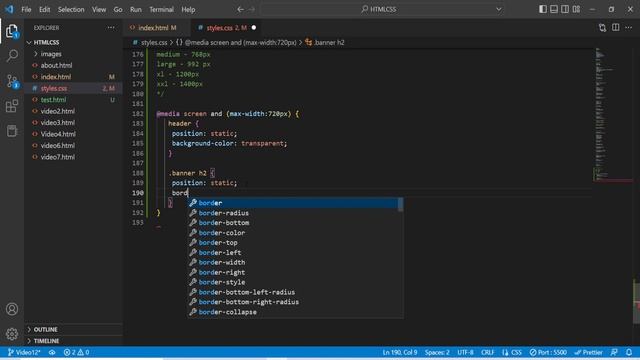This screenshot has width=640, height=360.
Task: Open Source Control view in activity bar
Action: pyautogui.click(x=12, y=81)
